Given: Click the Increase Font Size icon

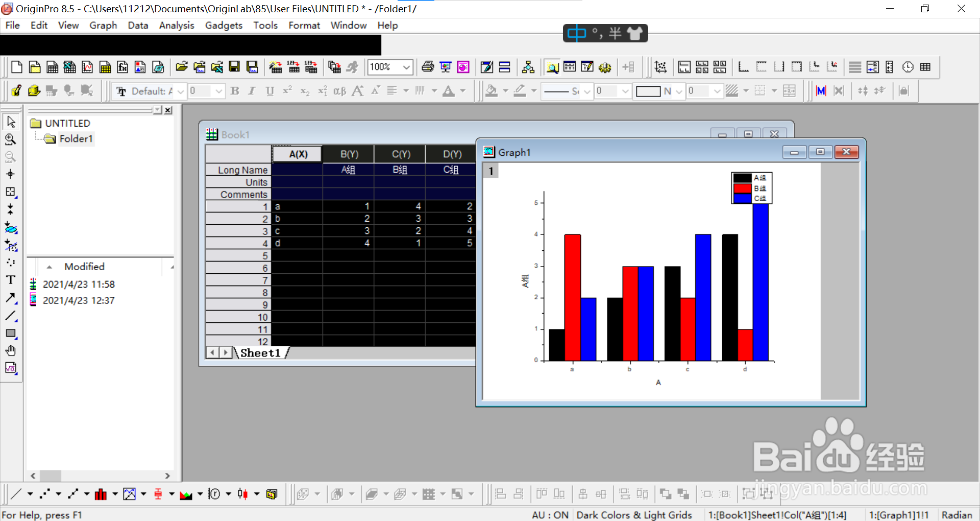Looking at the screenshot, I should click(358, 91).
